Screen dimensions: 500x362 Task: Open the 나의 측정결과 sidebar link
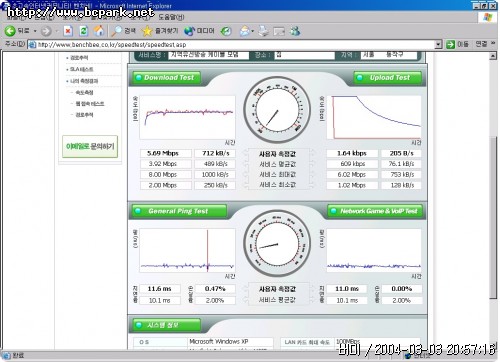[84, 81]
